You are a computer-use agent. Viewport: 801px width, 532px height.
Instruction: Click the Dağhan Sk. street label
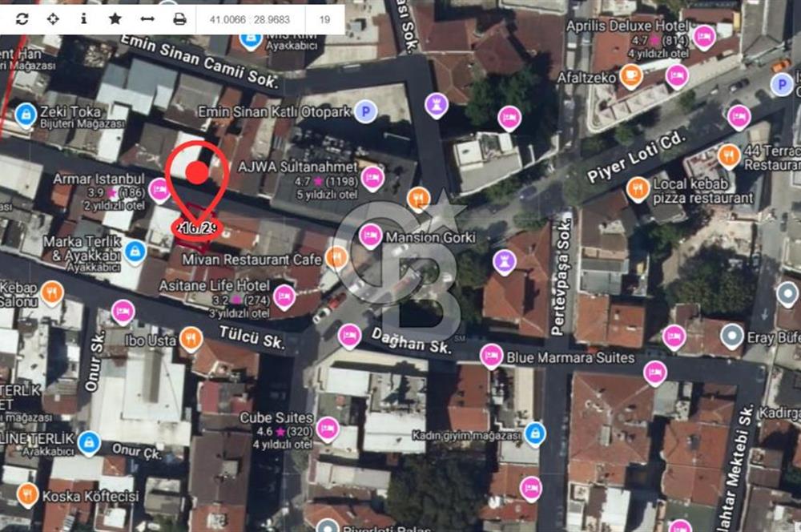tap(411, 341)
